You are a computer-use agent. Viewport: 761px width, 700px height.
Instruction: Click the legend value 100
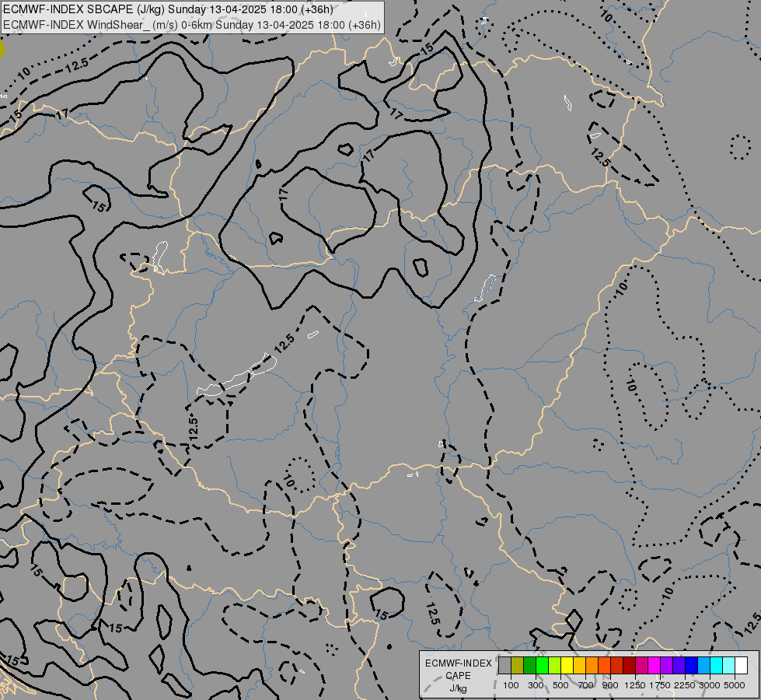pos(511,685)
